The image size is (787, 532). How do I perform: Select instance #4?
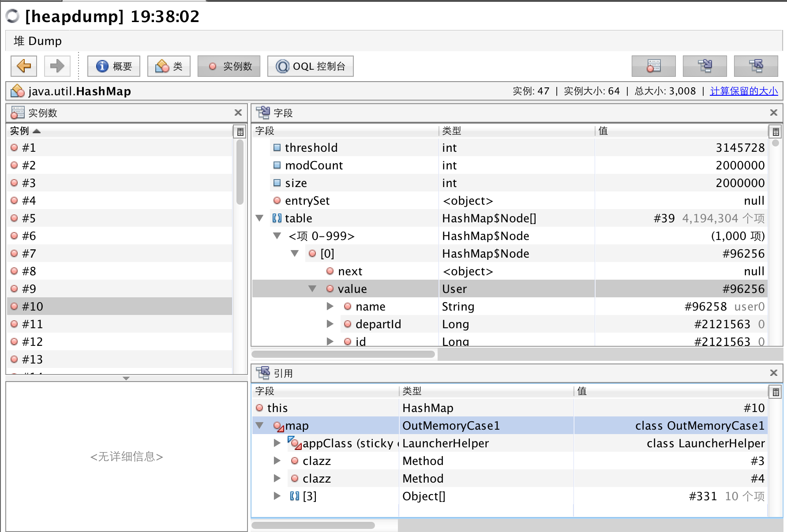coord(119,200)
